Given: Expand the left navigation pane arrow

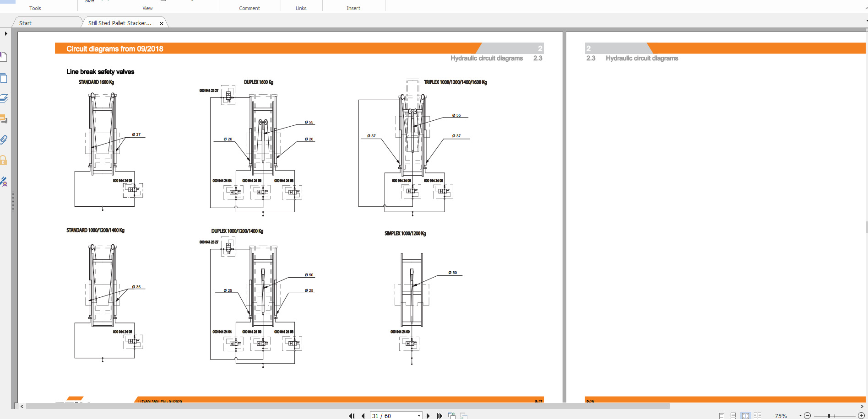Looking at the screenshot, I should pyautogui.click(x=6, y=33).
